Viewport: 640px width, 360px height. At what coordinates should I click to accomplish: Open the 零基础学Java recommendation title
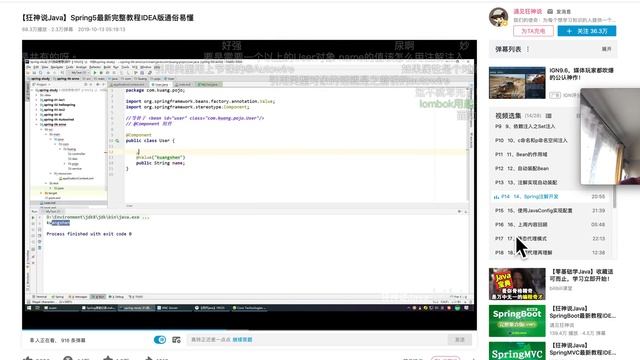[582, 275]
